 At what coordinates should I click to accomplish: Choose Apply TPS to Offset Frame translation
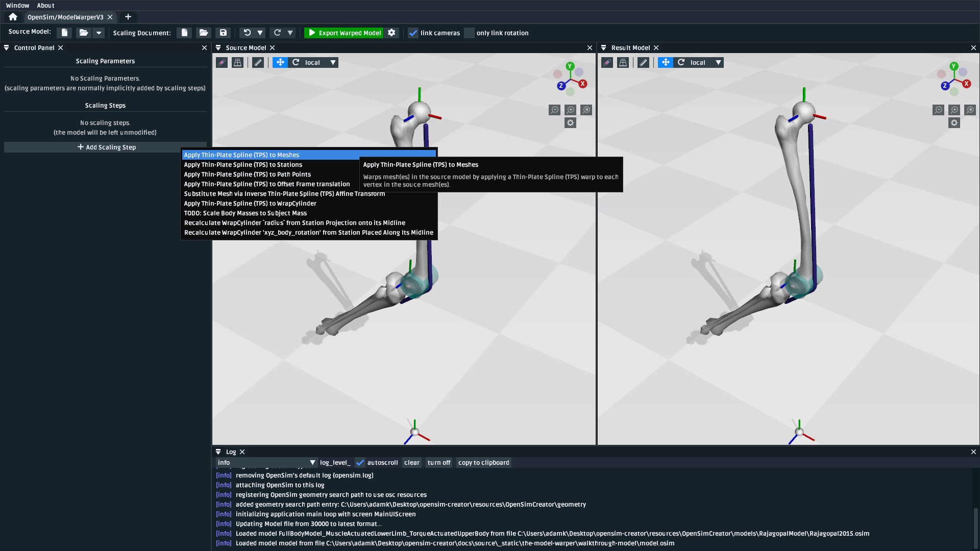coord(309,184)
